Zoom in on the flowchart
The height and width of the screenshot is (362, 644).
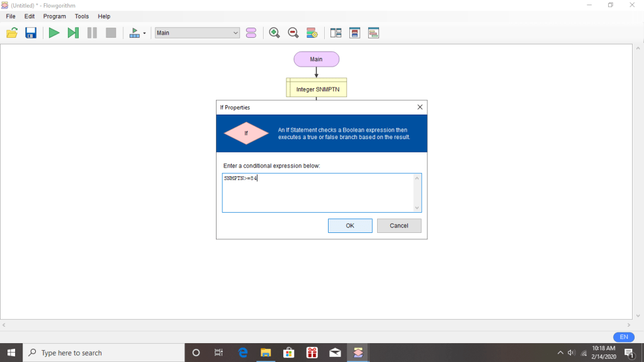274,33
